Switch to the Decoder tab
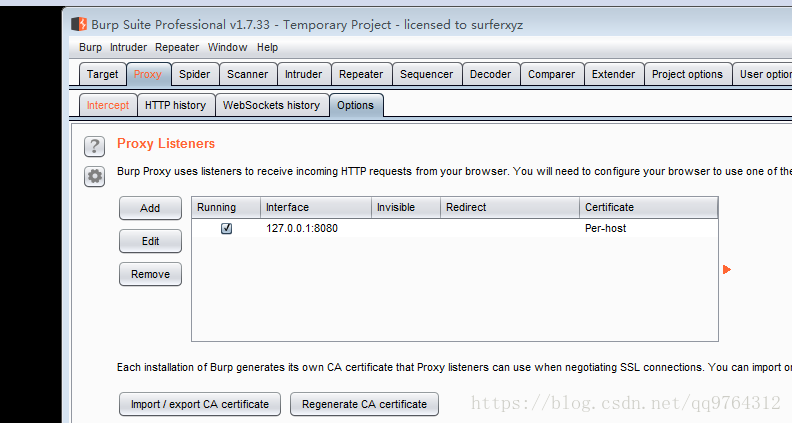 pyautogui.click(x=490, y=74)
